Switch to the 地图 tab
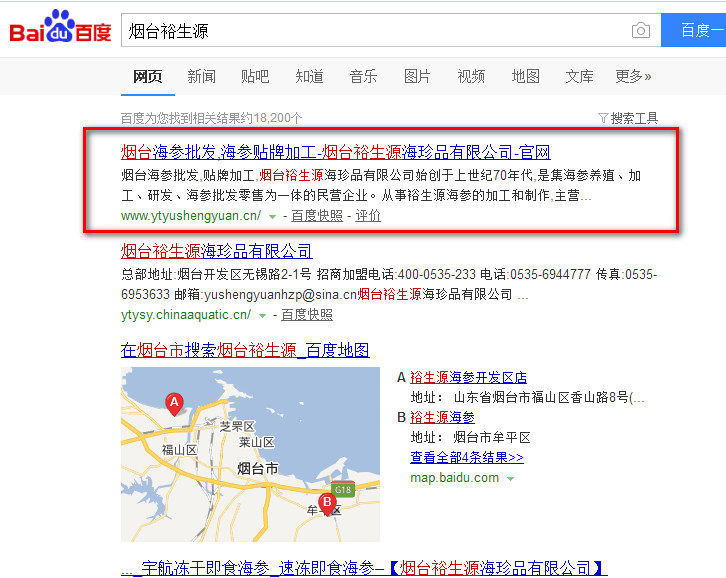Viewport: 726px width, 578px height. (525, 76)
